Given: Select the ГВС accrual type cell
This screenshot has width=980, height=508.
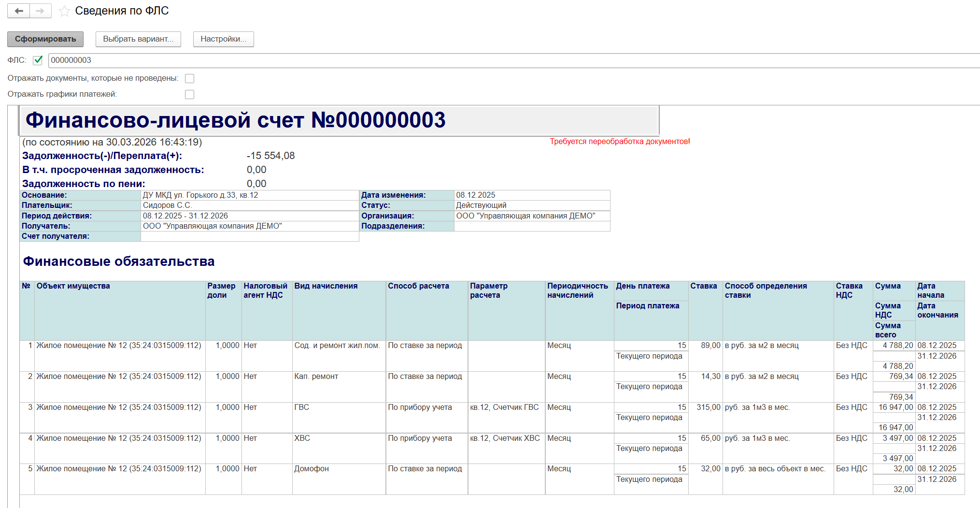Looking at the screenshot, I should coord(339,418).
